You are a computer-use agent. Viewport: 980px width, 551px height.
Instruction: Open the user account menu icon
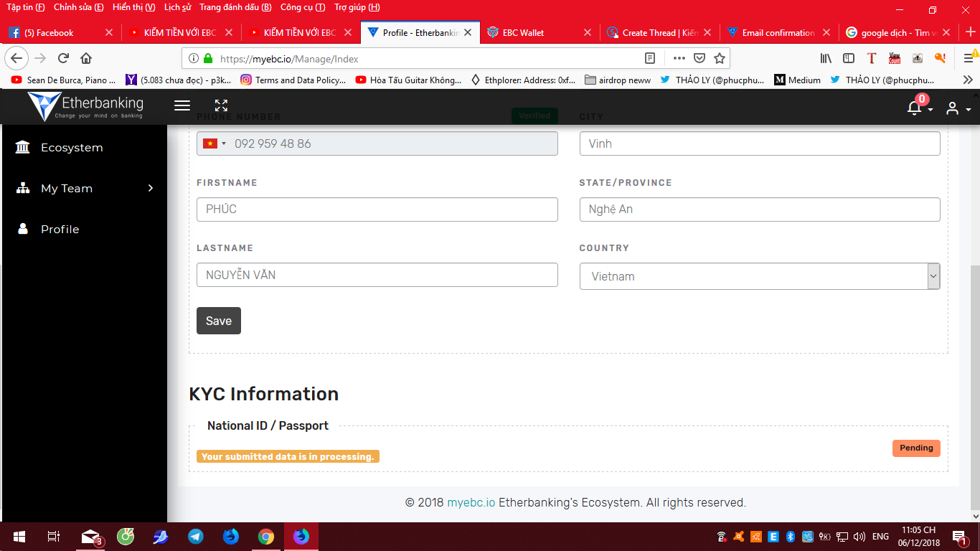tap(952, 108)
